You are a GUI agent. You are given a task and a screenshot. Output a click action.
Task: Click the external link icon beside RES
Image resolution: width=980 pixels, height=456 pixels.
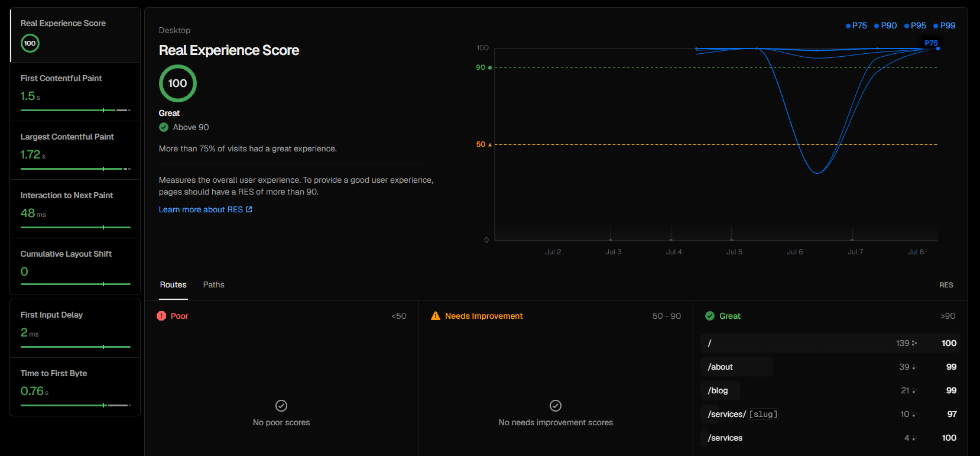[249, 209]
